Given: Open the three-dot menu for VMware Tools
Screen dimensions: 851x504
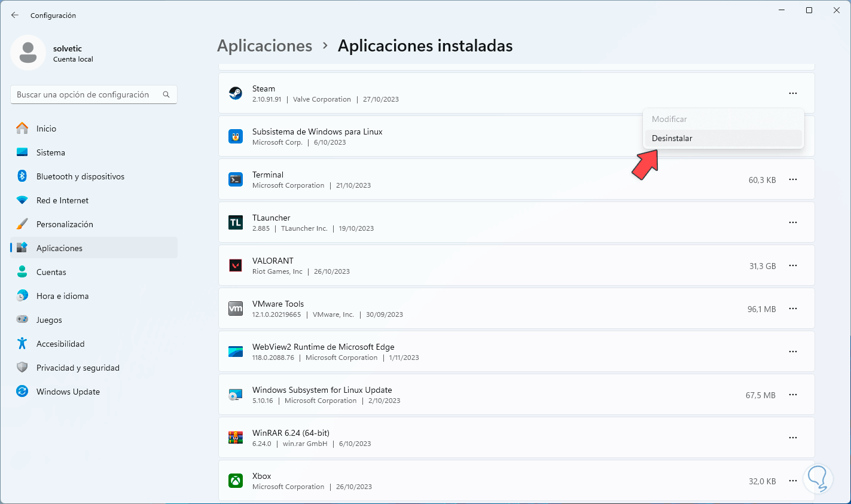Looking at the screenshot, I should click(793, 308).
